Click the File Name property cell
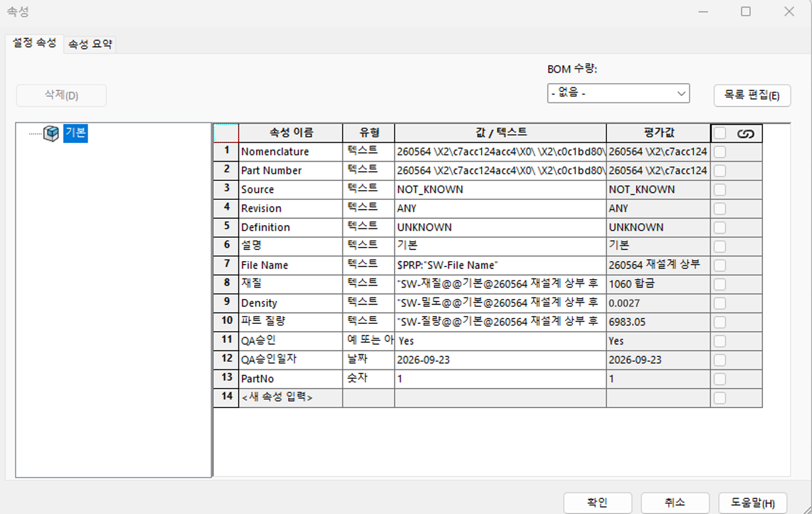The image size is (812, 514). [x=290, y=265]
